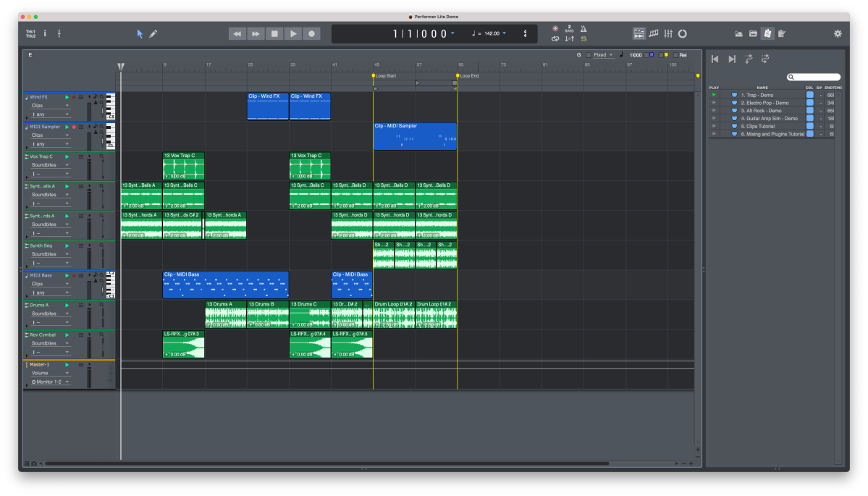Select the Pointer arrow tool
The image size is (868, 496).
click(x=140, y=34)
